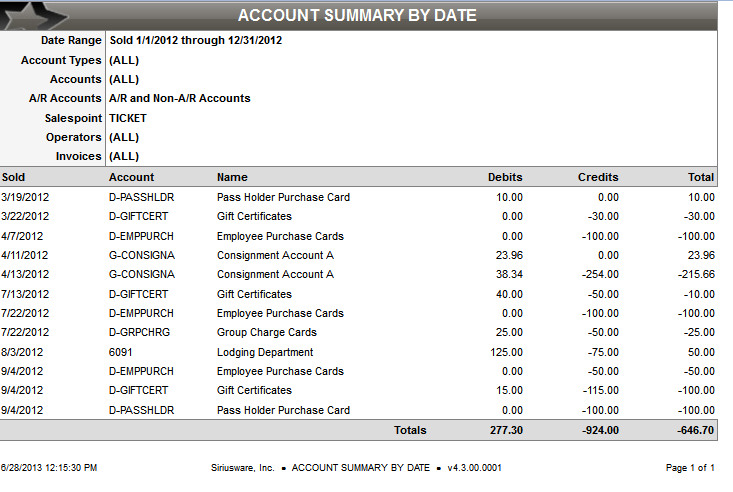This screenshot has width=733, height=492.
Task: Click 'Sold 1/1/2012 through 12/31/2012' value
Action: [x=196, y=40]
